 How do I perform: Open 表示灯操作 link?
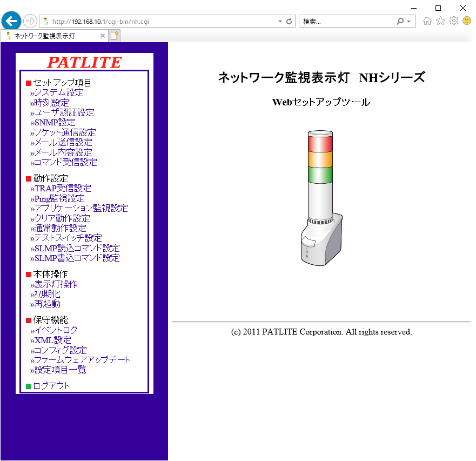53,284
